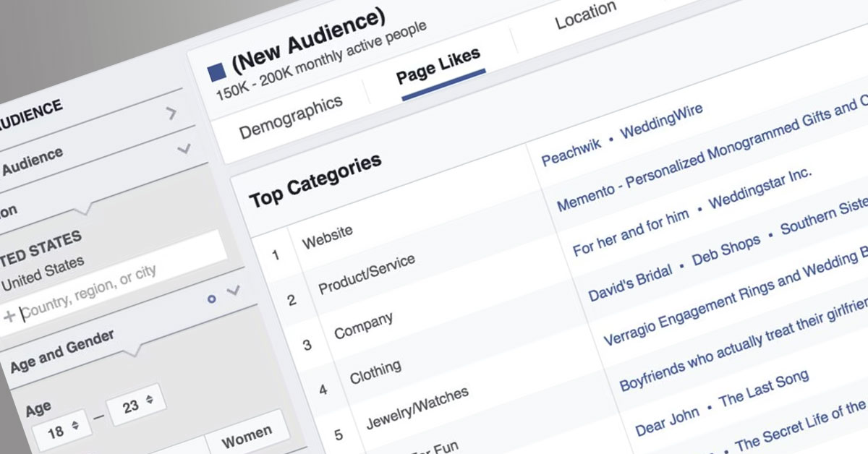Click the Clothing category row
This screenshot has height=454, width=868.
click(375, 372)
